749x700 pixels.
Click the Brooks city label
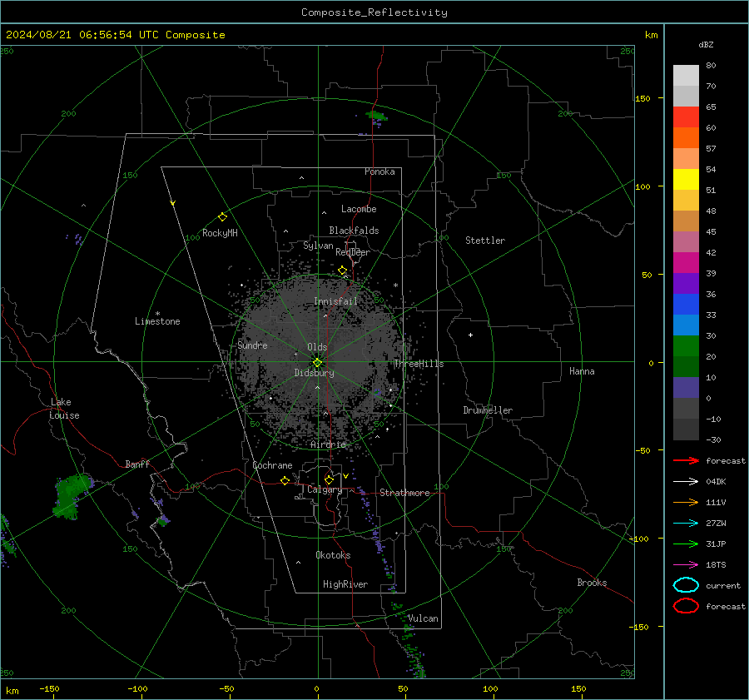coord(592,583)
